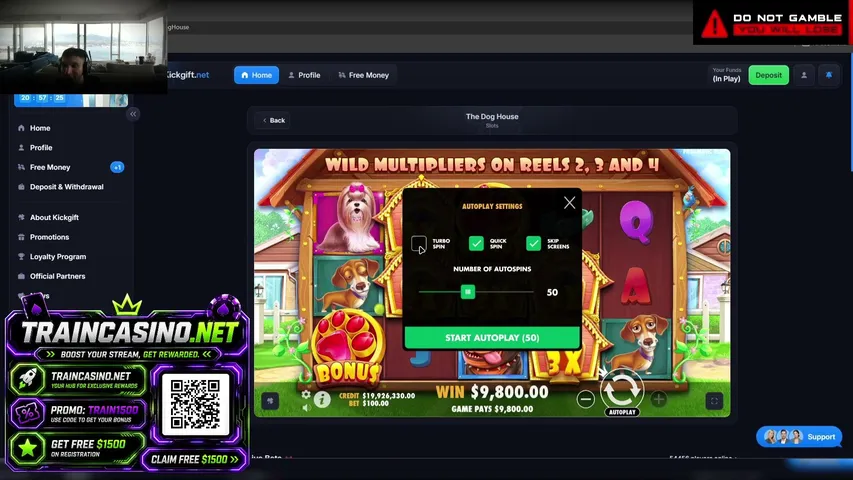Screen dimensions: 853x480
Task: Click the Autoplay spin button
Action: [x=622, y=390]
